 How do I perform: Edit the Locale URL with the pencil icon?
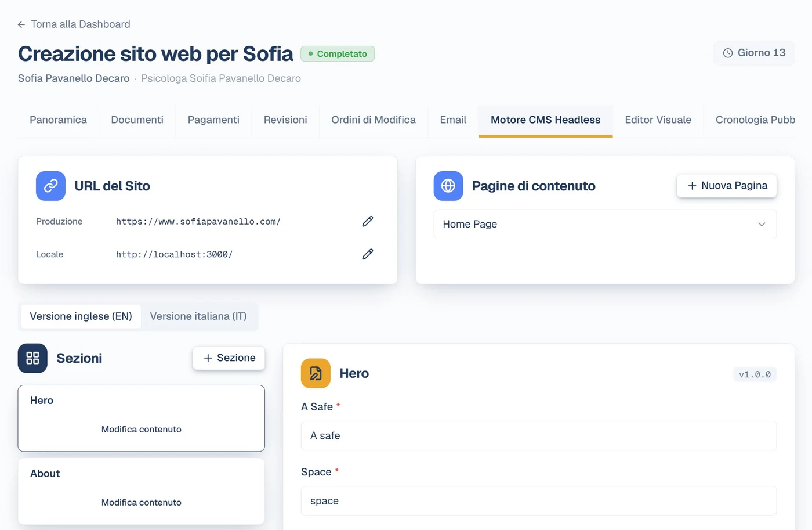pyautogui.click(x=368, y=254)
